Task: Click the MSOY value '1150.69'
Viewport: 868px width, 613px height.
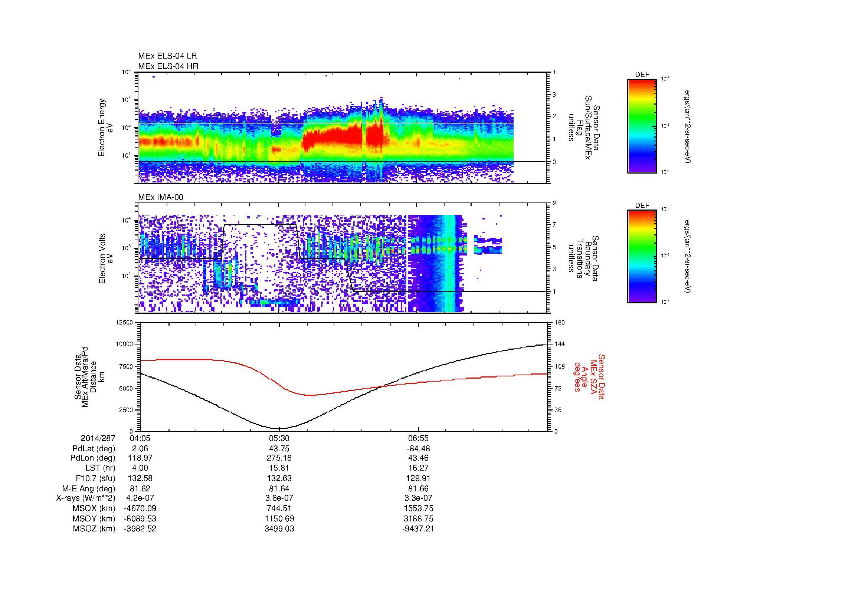Action: pos(279,518)
